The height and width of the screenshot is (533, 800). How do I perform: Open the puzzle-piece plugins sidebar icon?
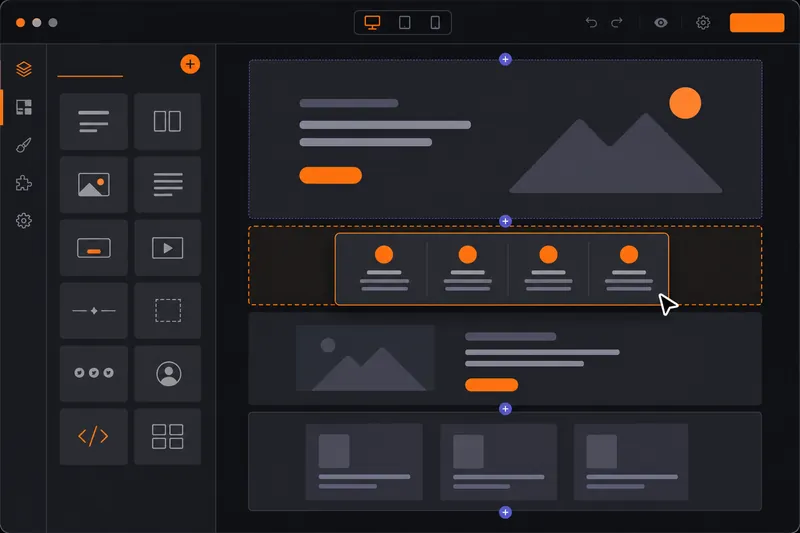pos(24,183)
